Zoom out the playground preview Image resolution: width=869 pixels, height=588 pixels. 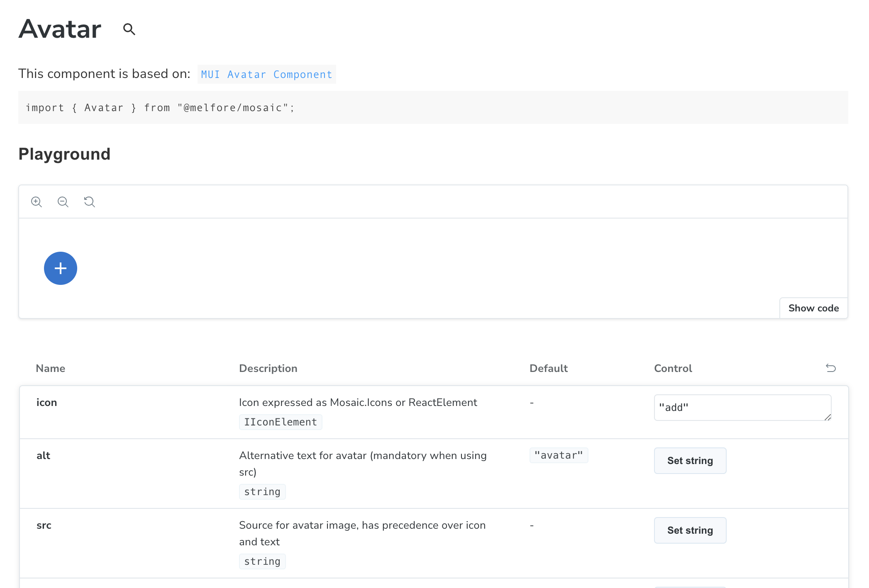pos(63,202)
